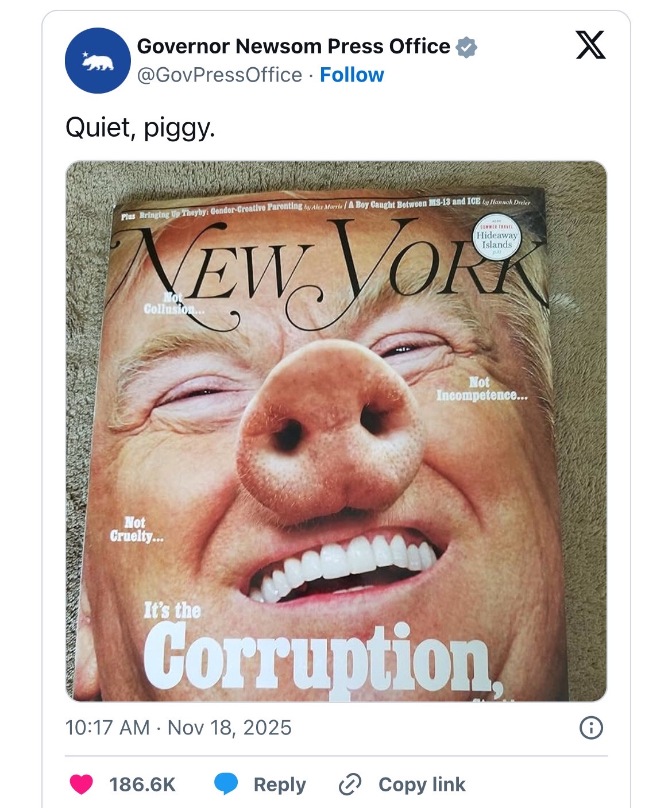672x808 pixels.
Task: Click the blue reply speech bubble icon
Action: pos(226,784)
